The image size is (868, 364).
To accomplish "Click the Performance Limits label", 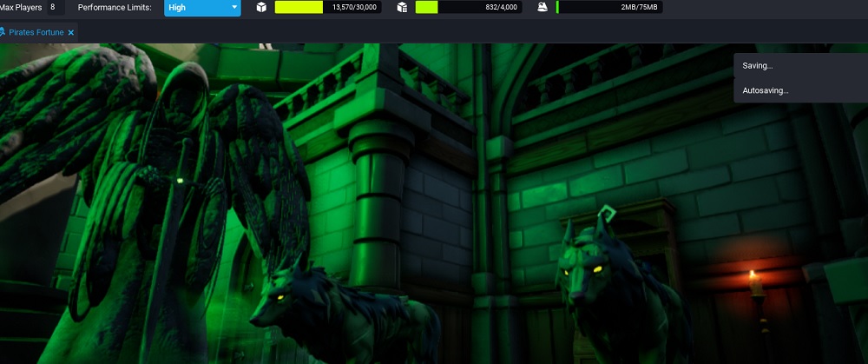I will click(115, 8).
